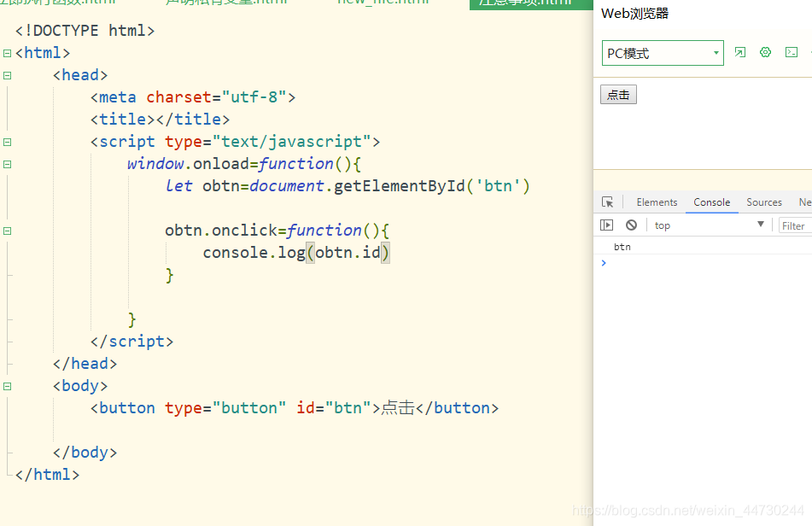Collapse the head tag fold marker
This screenshot has height=526, width=812.
pyautogui.click(x=7, y=76)
